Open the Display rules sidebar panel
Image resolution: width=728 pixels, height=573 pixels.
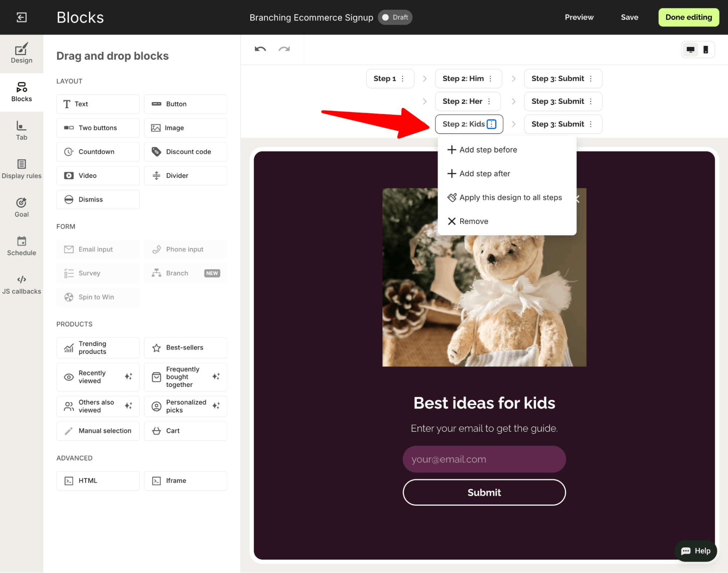[21, 169]
